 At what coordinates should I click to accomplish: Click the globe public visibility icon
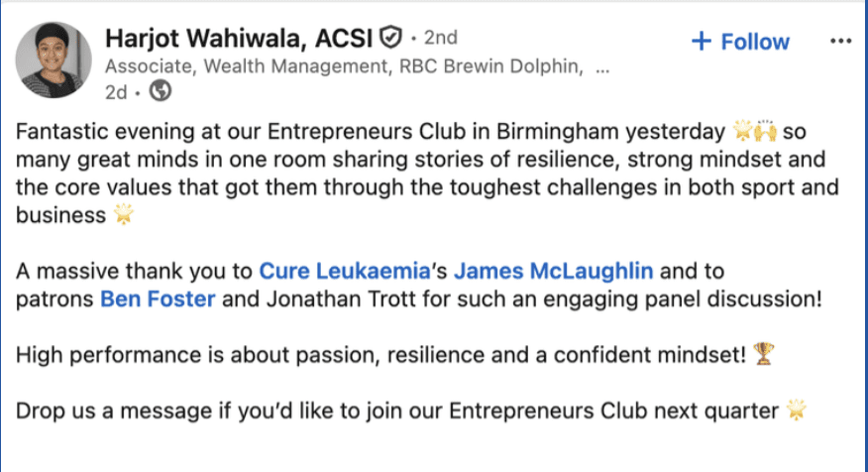click(x=160, y=92)
